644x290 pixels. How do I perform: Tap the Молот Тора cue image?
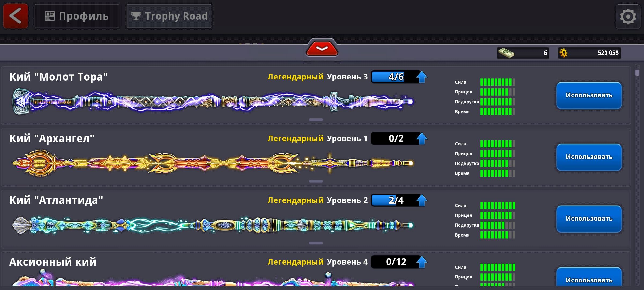[x=213, y=102]
